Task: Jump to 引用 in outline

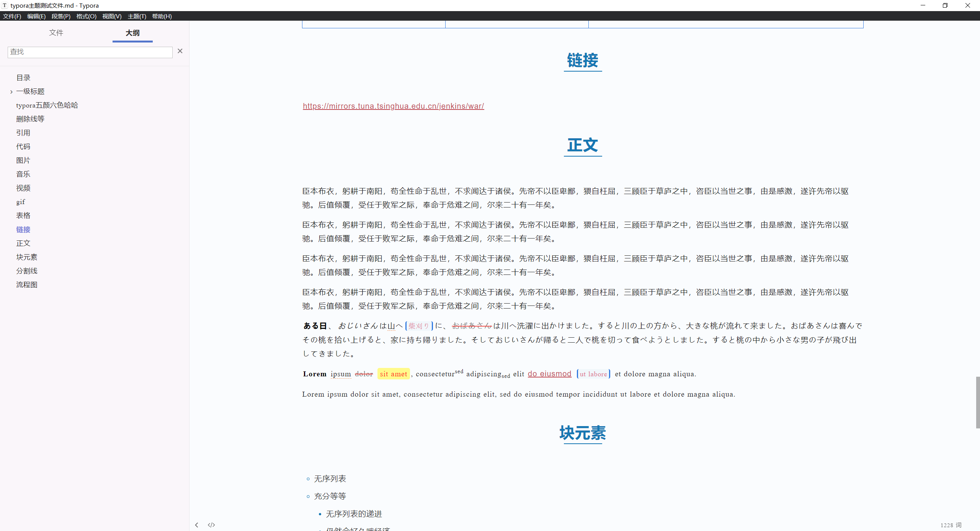Action: pos(23,133)
